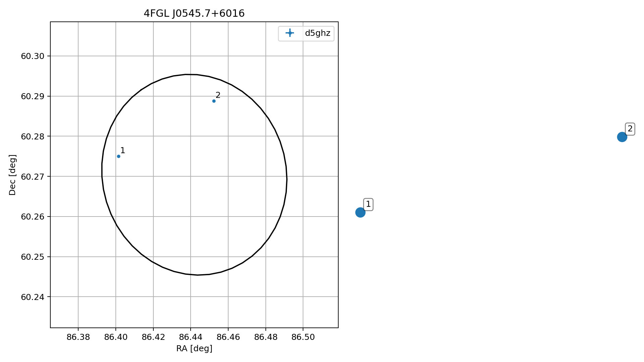
Task: Click data point 1 inside the ellipse
Action: point(118,157)
